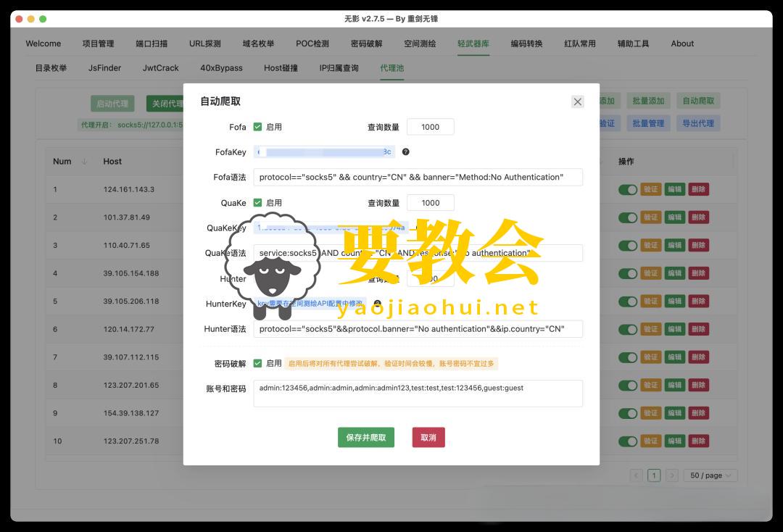Open the 40xBypass sub-tab

point(221,68)
